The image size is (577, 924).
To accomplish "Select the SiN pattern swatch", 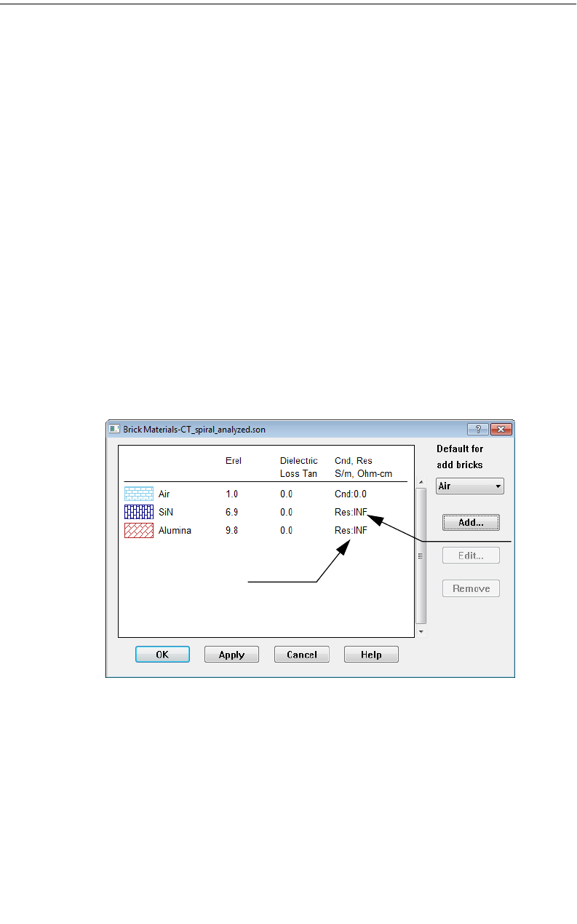I will click(138, 512).
